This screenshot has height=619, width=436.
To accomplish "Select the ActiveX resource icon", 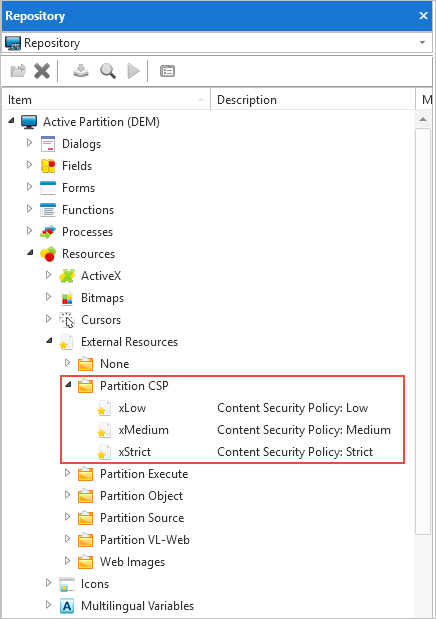I will [67, 276].
